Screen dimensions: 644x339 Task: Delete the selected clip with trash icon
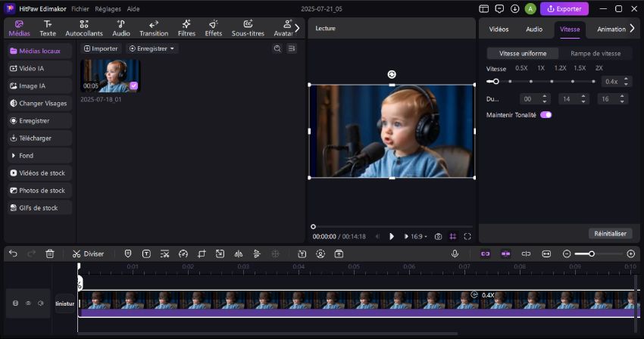50,253
